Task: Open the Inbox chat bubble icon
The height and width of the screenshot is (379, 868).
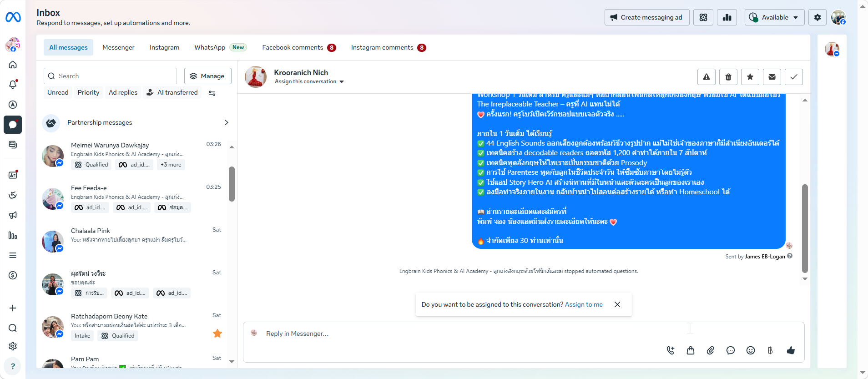Action: (x=13, y=125)
